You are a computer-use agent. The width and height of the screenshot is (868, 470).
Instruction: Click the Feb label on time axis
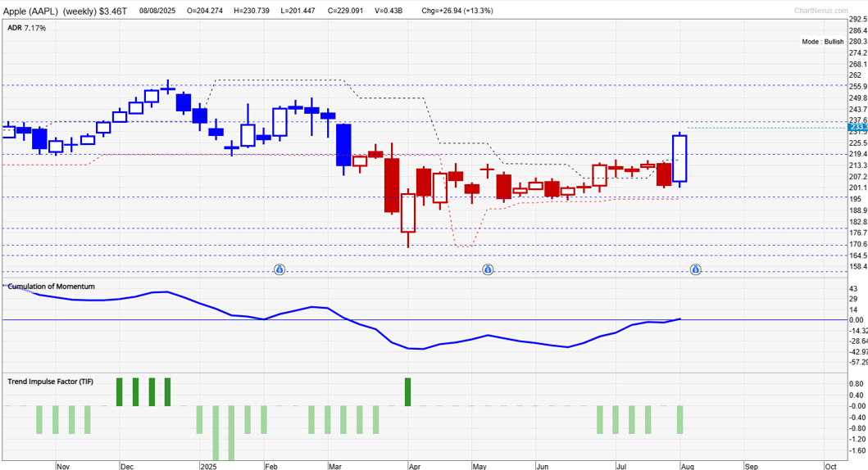point(271,466)
